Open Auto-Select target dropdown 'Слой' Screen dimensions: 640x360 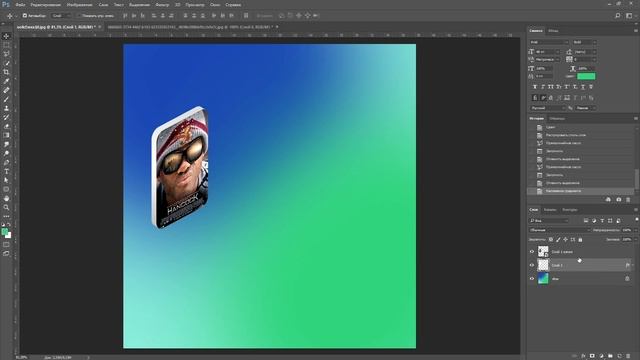coord(61,16)
